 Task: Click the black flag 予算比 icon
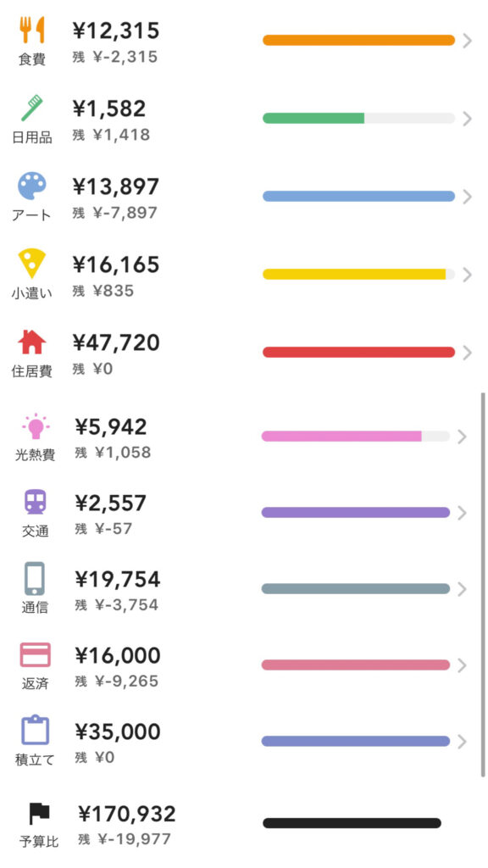39,814
